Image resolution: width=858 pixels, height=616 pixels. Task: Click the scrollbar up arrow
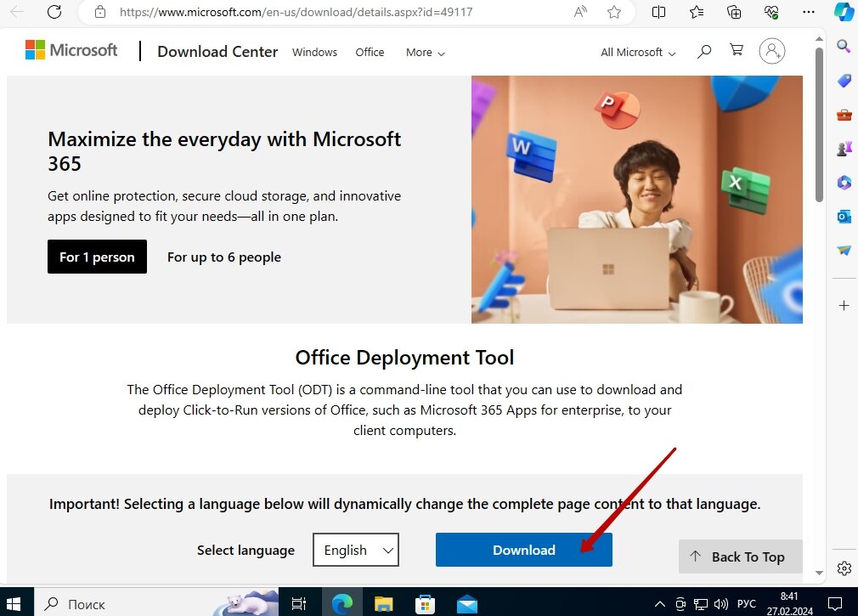pyautogui.click(x=819, y=39)
